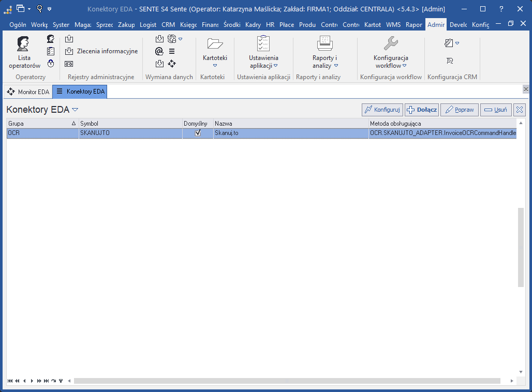Screen dimensions: 532x392
Task: Click the Usuń button
Action: pos(496,110)
